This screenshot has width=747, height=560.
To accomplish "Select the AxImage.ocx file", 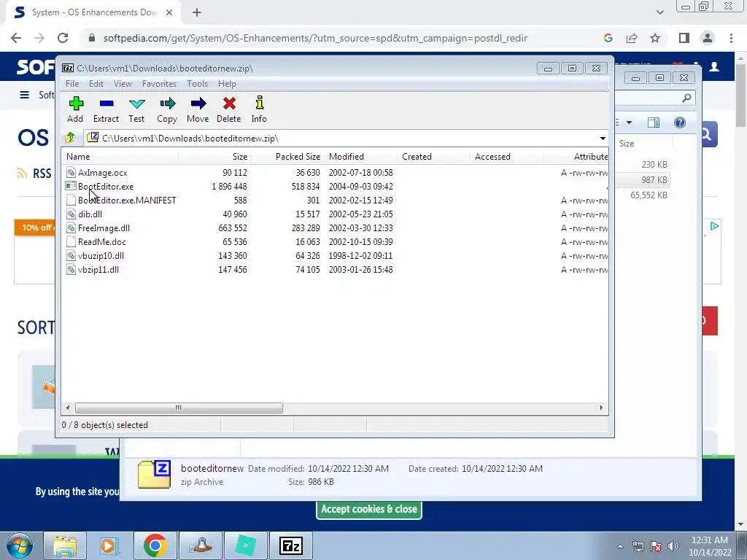I will coord(102,173).
